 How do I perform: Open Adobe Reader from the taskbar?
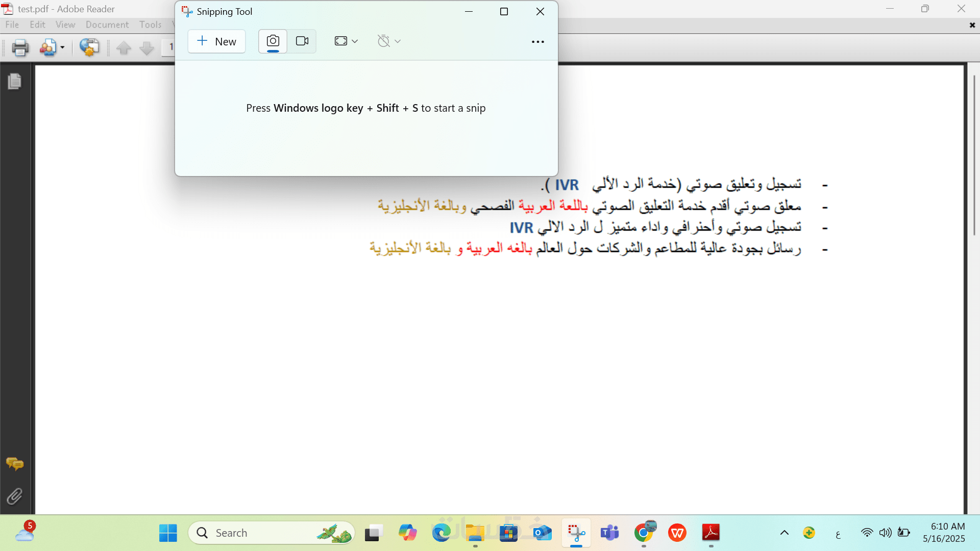pyautogui.click(x=710, y=533)
